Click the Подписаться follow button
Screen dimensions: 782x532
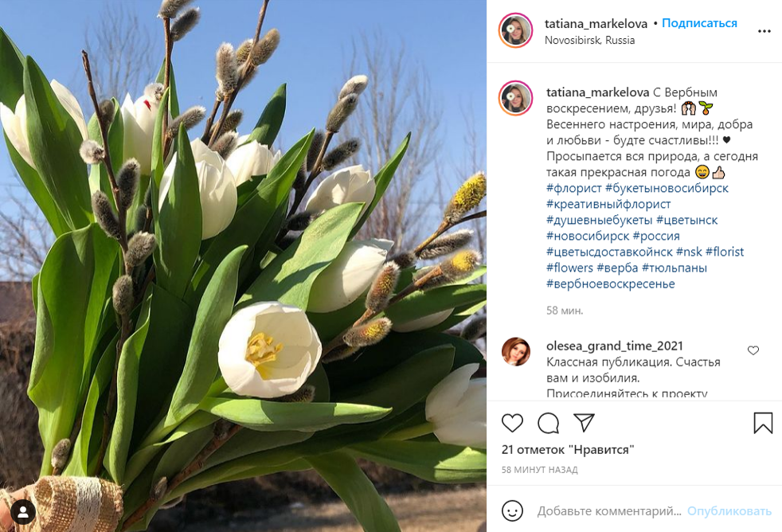(699, 23)
